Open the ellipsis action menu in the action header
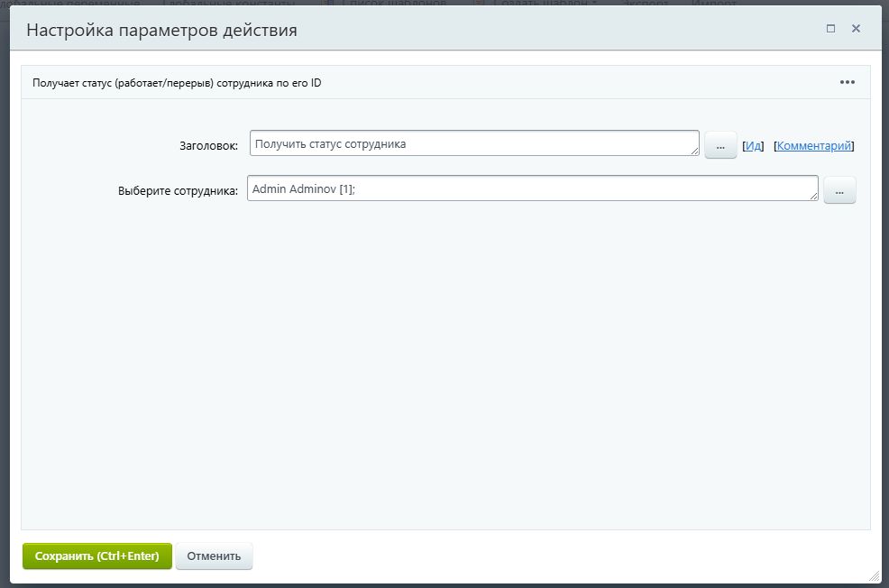 point(847,82)
